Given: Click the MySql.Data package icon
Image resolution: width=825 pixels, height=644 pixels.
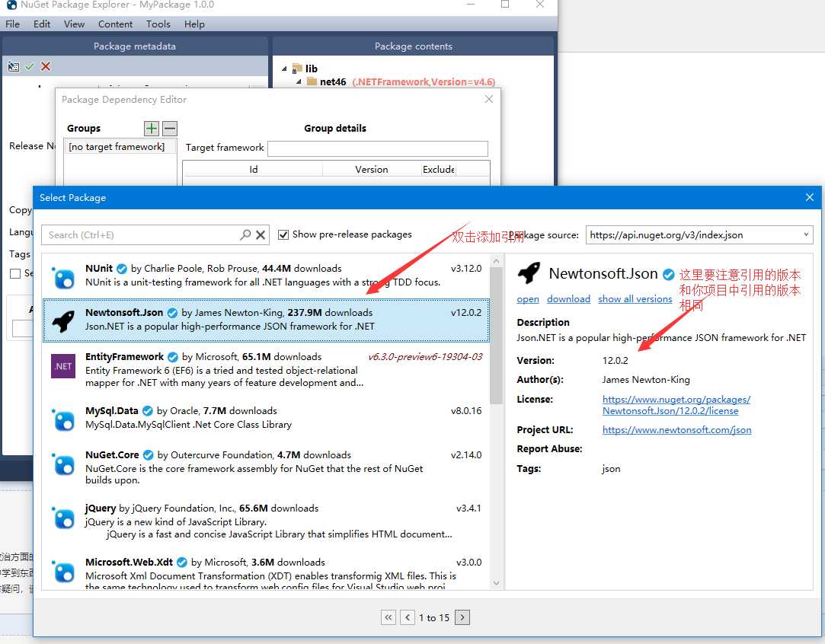Looking at the screenshot, I should (x=63, y=420).
